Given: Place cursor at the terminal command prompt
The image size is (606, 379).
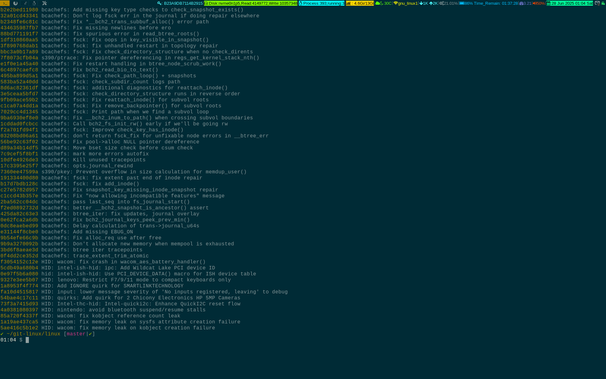Looking at the screenshot, I should click(x=27, y=340).
